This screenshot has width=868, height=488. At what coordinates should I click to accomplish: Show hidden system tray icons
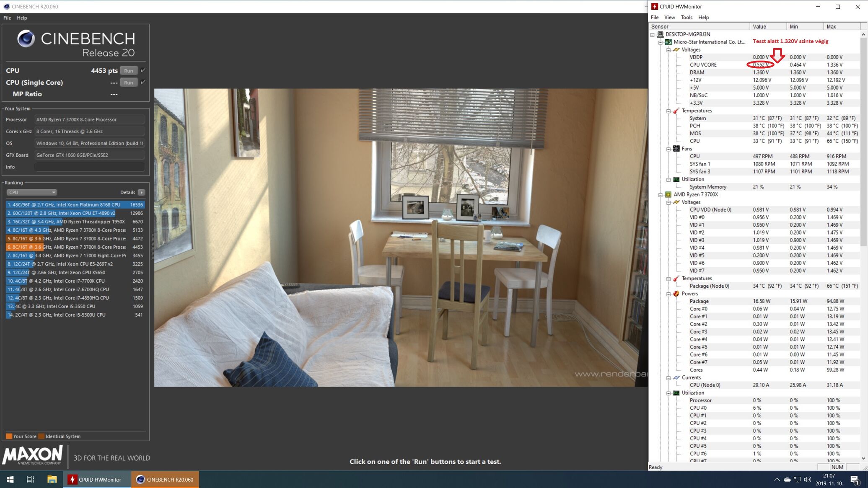tap(777, 479)
